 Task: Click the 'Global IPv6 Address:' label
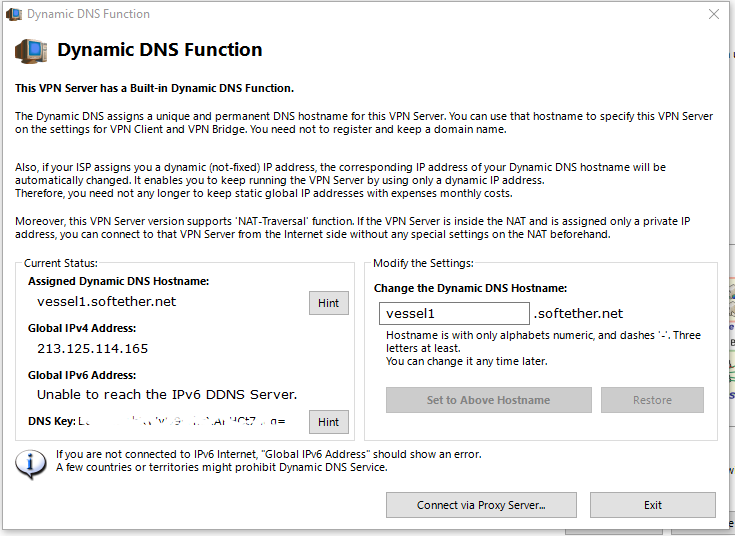point(82,375)
